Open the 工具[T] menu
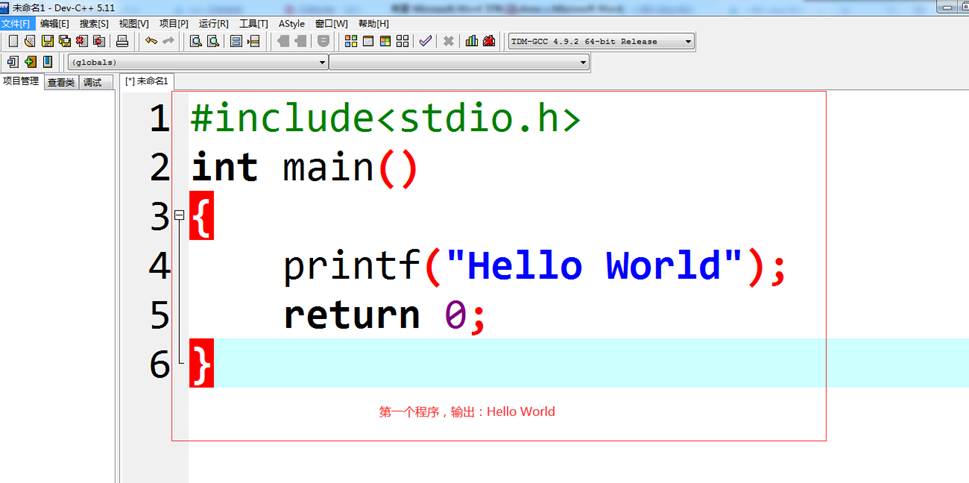The image size is (969, 483). point(253,23)
